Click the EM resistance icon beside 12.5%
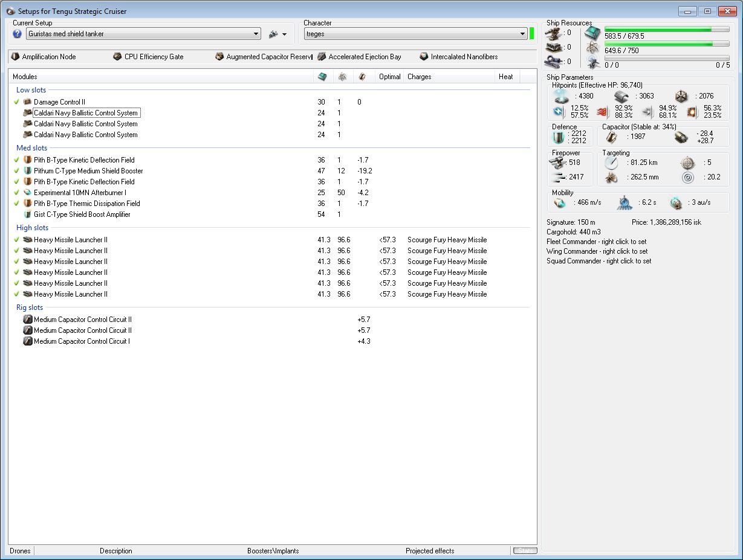Image resolution: width=743 pixels, height=560 pixels. click(x=559, y=112)
